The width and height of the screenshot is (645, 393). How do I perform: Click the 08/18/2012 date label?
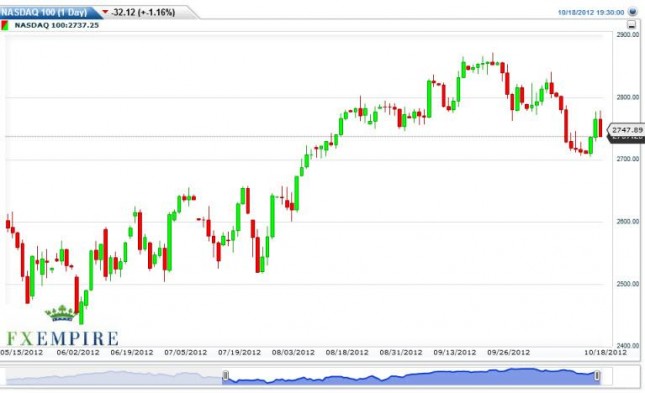[x=347, y=352]
